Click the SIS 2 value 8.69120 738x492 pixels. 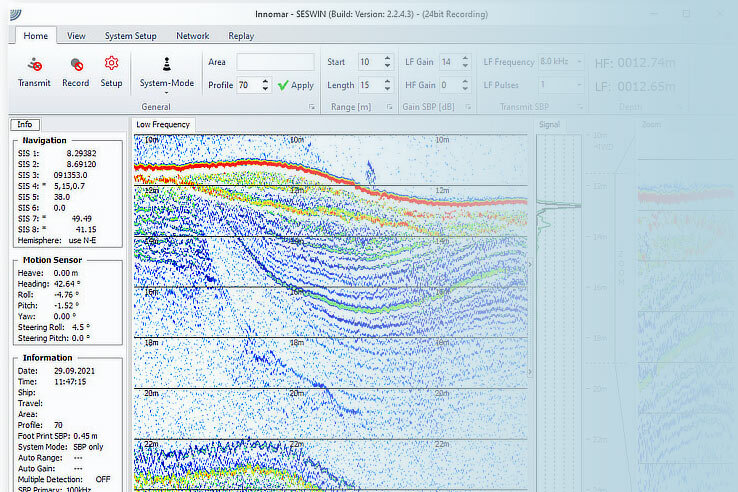[x=81, y=164]
